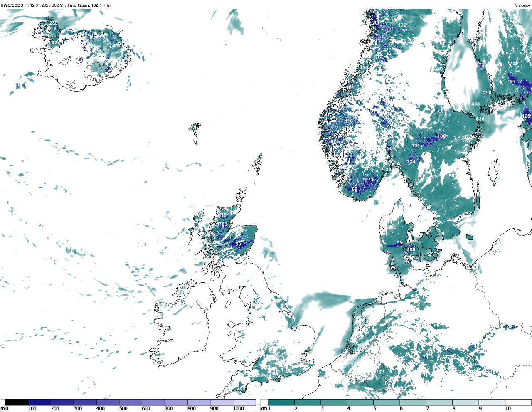Image resolution: width=532 pixels, height=412 pixels.
Task: Select the palest swatch right of 1000 m
Action: [x=244, y=402]
